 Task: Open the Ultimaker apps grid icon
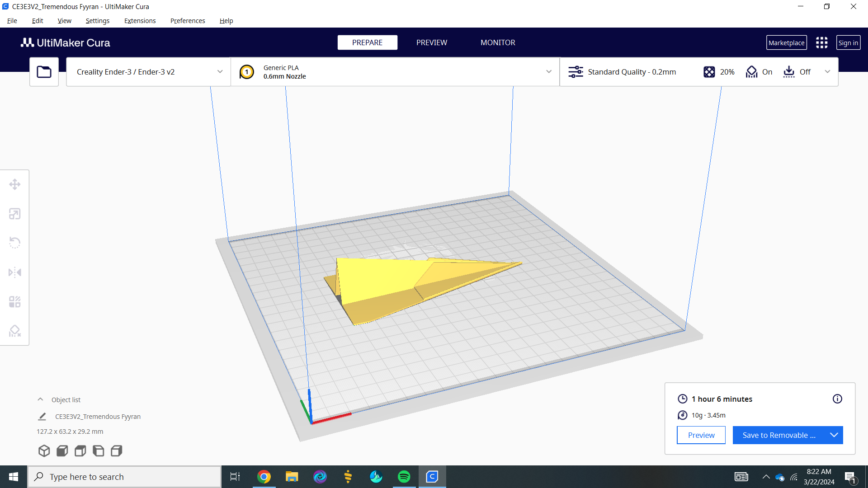tap(821, 42)
